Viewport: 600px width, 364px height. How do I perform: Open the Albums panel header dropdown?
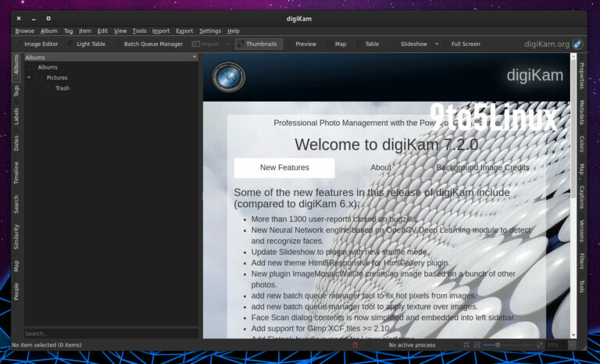(x=195, y=57)
